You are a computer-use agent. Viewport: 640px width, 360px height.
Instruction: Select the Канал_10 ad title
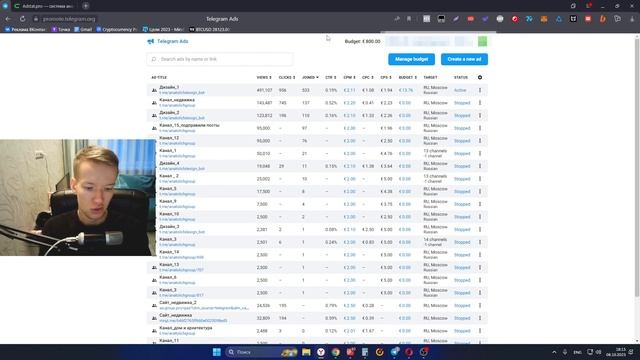pyautogui.click(x=169, y=214)
